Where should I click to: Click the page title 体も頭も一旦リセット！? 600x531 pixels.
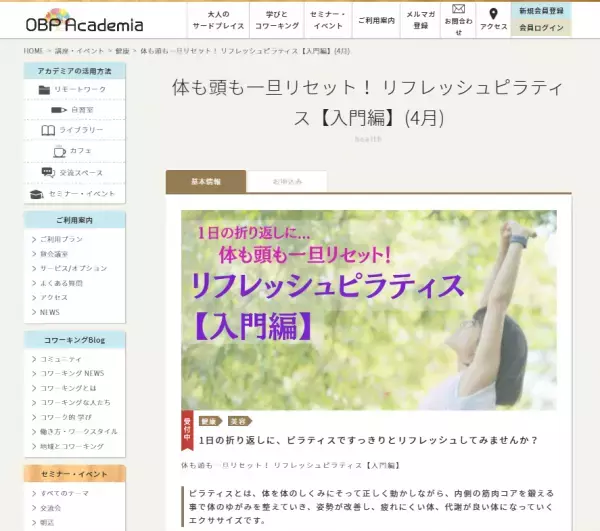368,103
